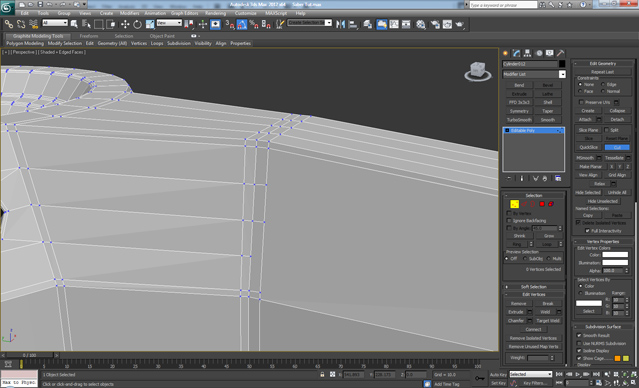Screen dimensions: 639x388
Task: Open the Material Editor icon
Action: (421, 24)
